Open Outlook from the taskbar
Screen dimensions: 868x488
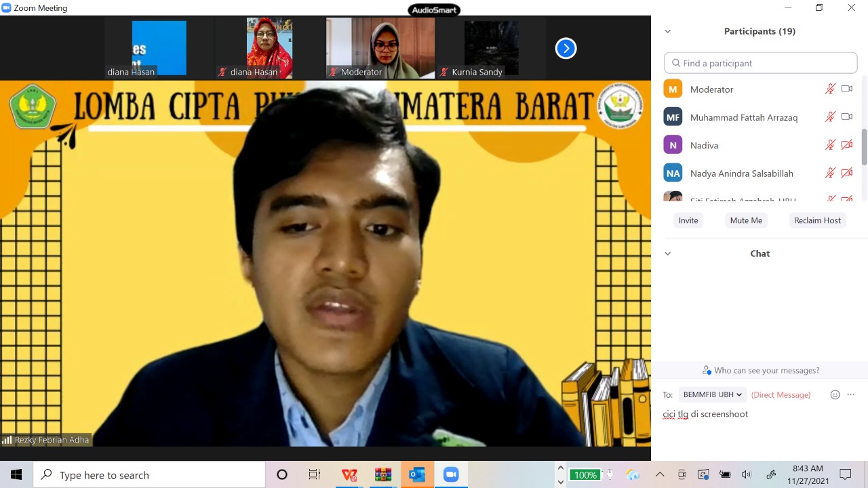click(x=417, y=475)
